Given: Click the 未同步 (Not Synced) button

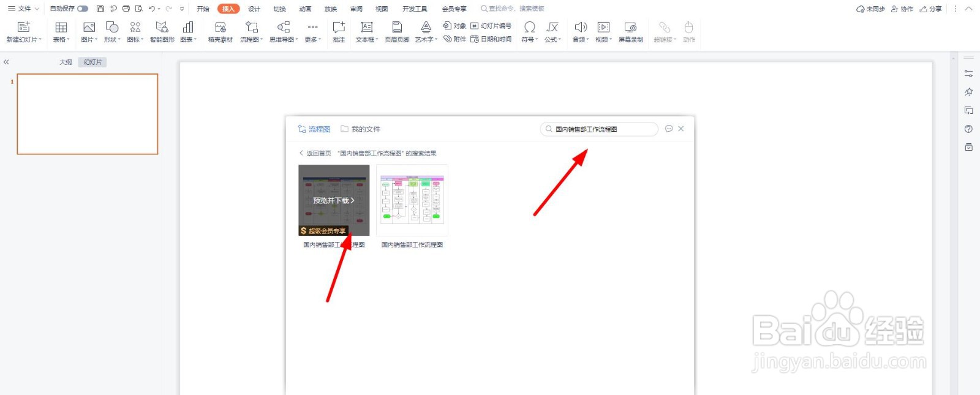Looking at the screenshot, I should [x=870, y=9].
